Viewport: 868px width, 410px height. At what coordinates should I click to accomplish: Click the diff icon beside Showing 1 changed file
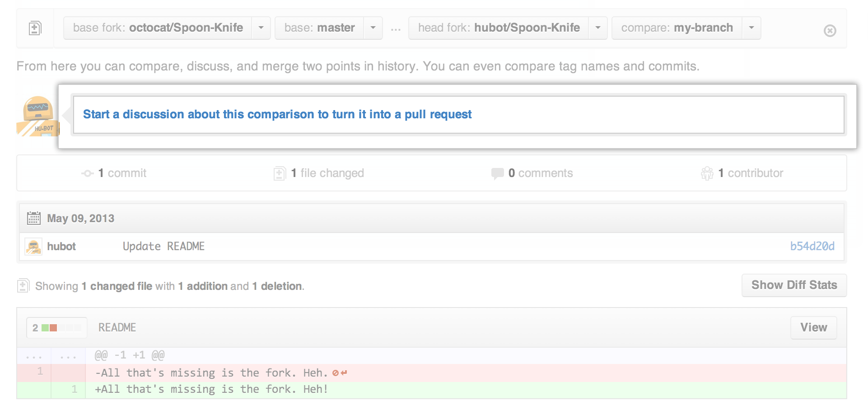tap(23, 286)
